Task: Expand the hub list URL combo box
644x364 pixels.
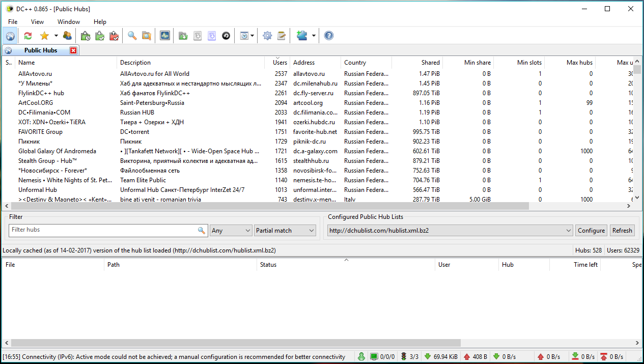Action: (x=568, y=231)
